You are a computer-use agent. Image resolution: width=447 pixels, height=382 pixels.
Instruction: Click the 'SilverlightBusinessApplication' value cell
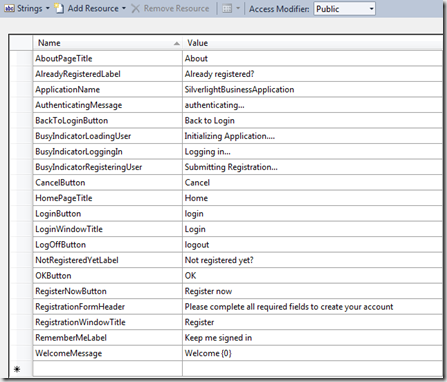click(312, 89)
